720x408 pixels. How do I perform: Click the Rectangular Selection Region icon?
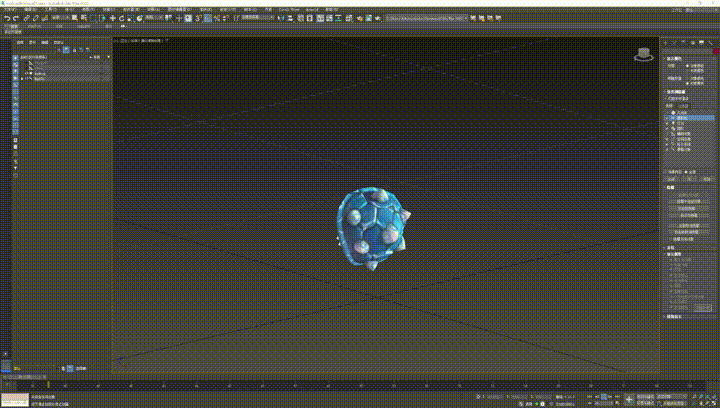(94, 18)
